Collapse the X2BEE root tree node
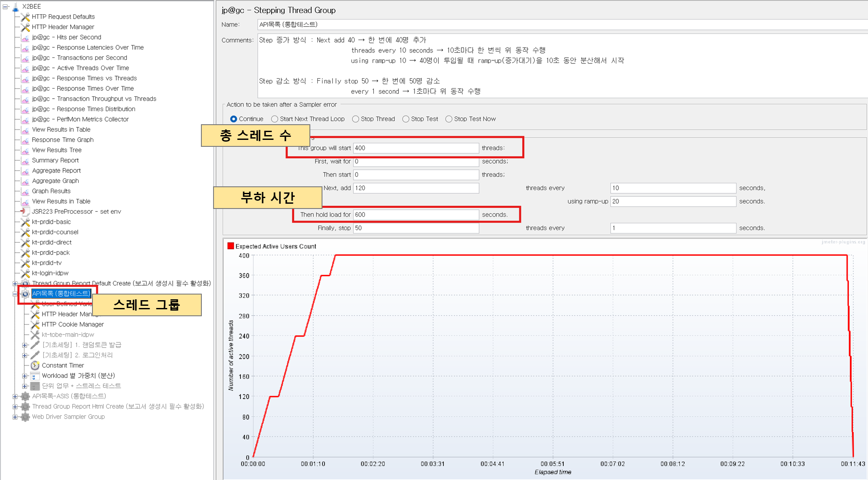Screen dimensions: 868x480 [x=6, y=7]
